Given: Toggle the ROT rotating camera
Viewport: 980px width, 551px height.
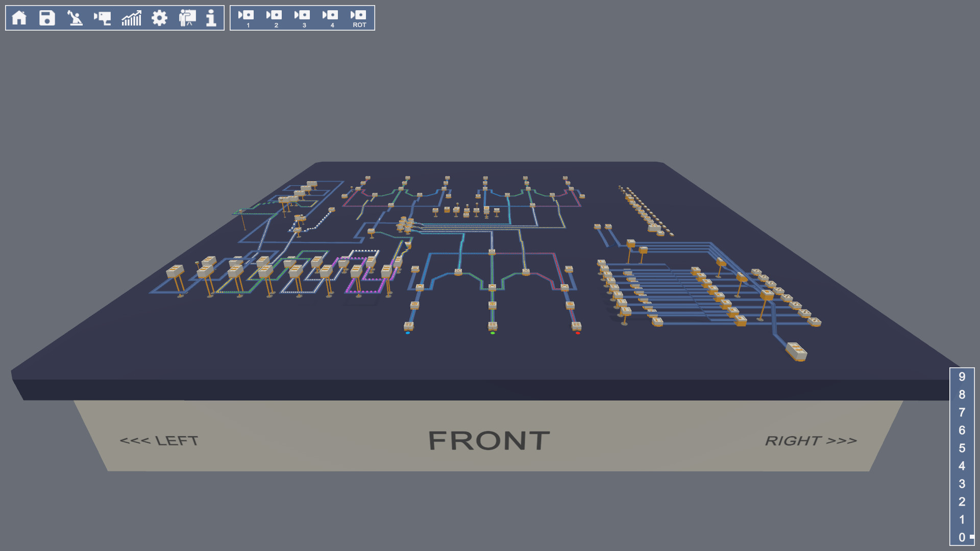Looking at the screenshot, I should (x=359, y=18).
